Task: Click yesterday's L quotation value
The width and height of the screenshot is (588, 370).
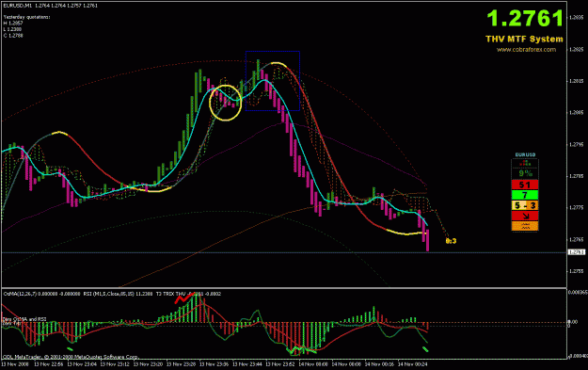Action: click(x=13, y=29)
